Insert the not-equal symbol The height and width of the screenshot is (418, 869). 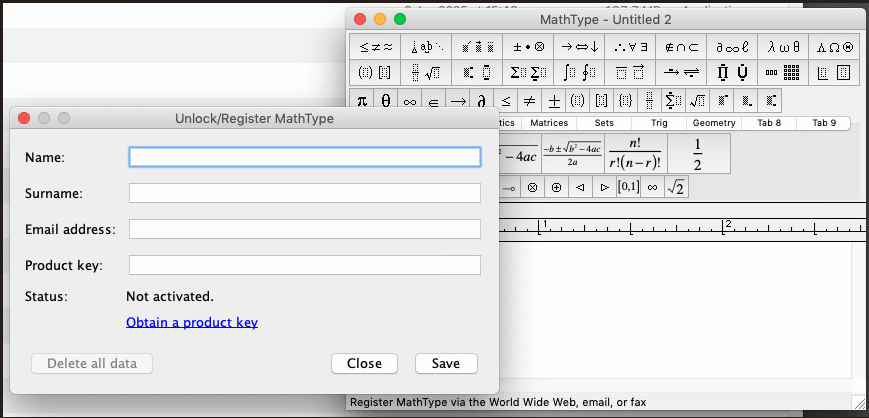tap(529, 101)
